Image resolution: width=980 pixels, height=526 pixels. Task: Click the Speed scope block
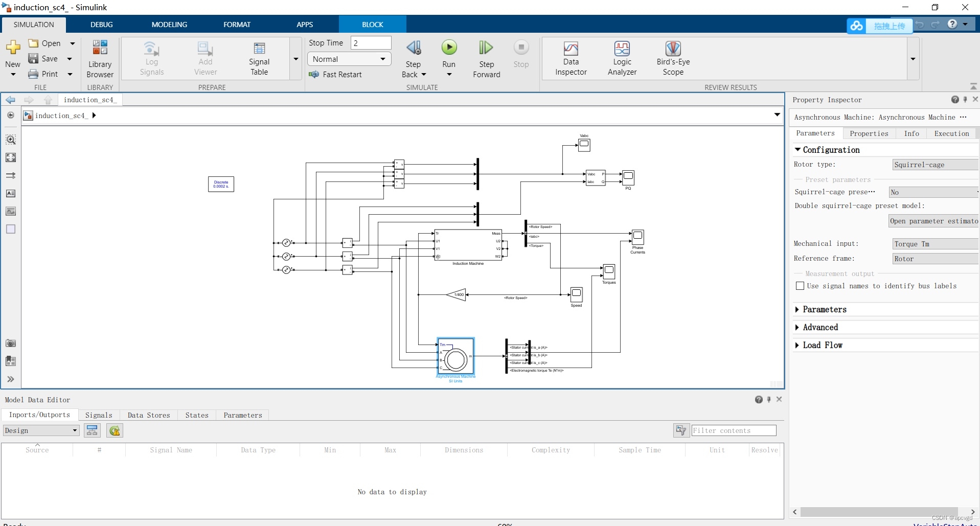[x=576, y=294]
